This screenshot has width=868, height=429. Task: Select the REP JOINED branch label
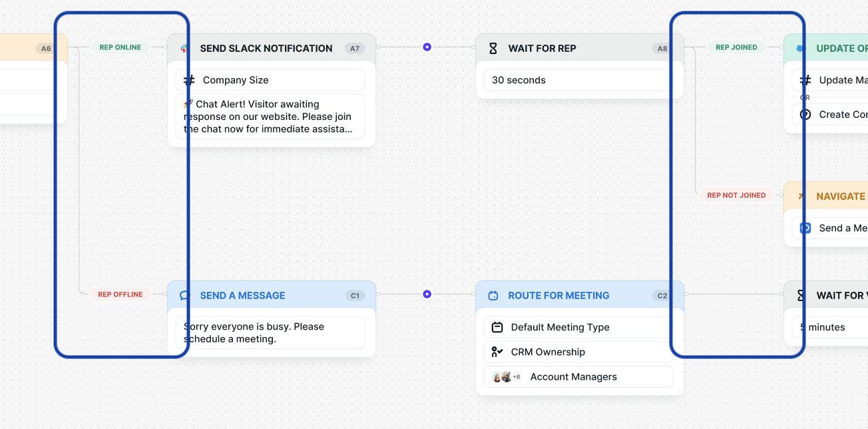pos(736,47)
